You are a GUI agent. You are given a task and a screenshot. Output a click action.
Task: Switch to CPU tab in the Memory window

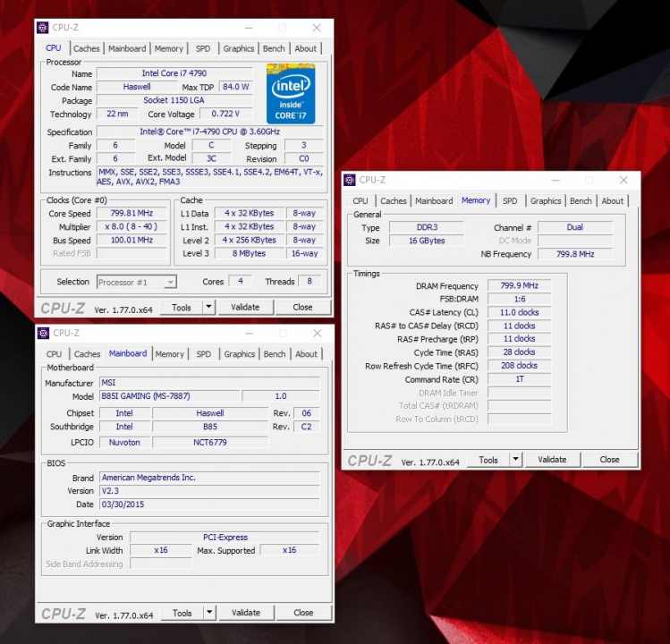[x=360, y=201]
